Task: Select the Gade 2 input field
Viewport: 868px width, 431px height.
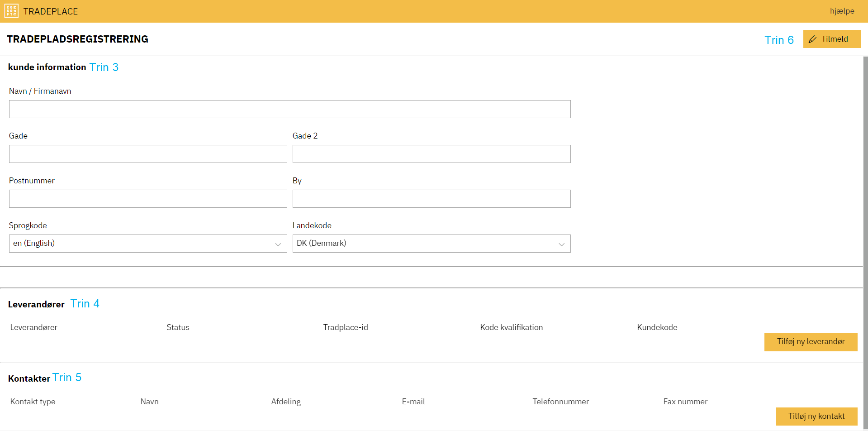Action: point(431,154)
